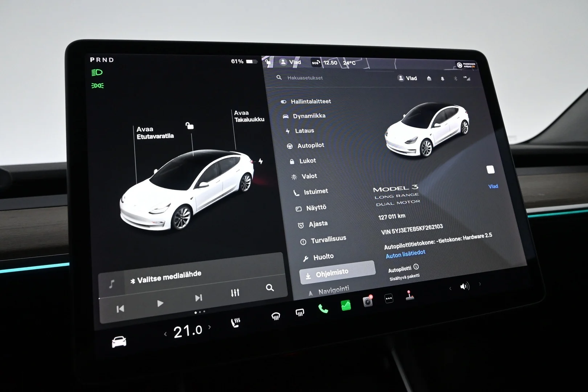
Task: Tap the 21.0 temperature value
Action: point(188,331)
